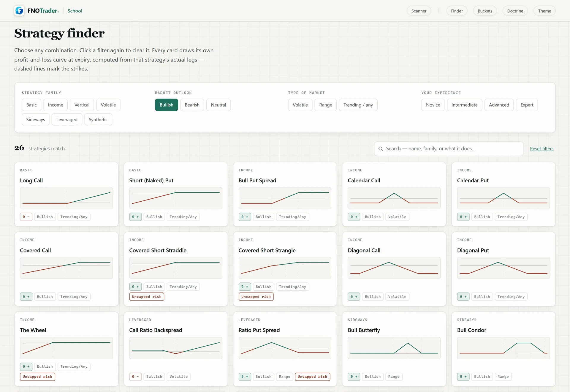Enable the Leveraged family filter
570x392 pixels.
click(x=67, y=119)
